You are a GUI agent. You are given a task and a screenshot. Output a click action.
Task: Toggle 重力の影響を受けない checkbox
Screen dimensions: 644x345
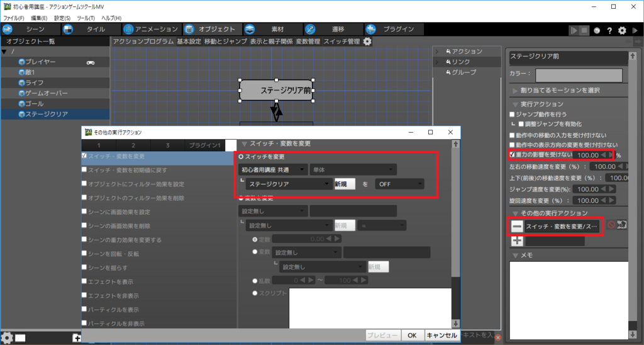[512, 155]
